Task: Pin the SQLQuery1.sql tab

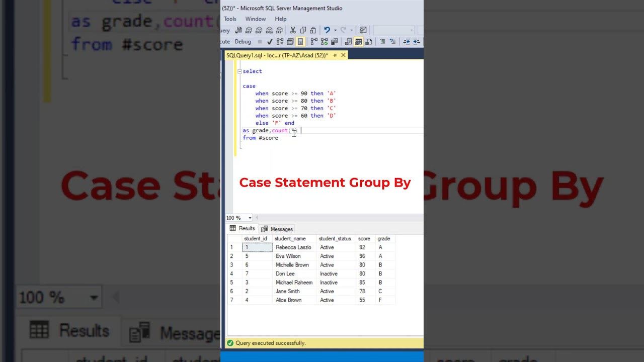Action: tap(335, 55)
